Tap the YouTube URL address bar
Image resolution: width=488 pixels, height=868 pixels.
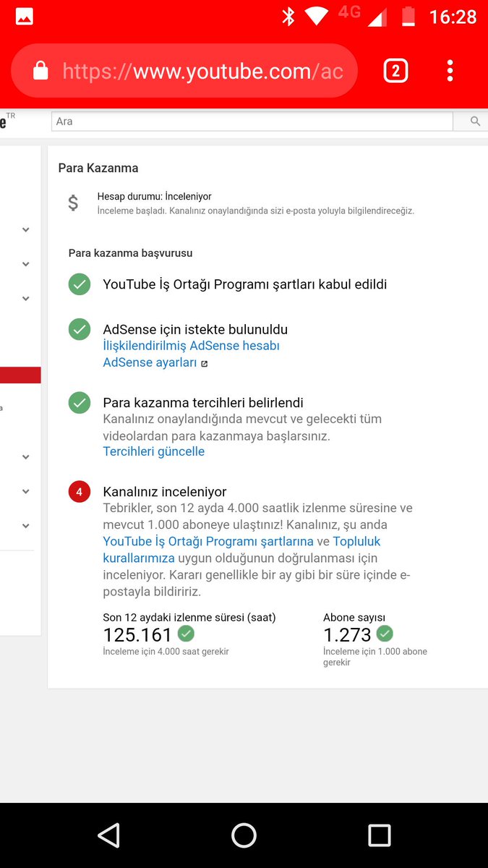point(184,71)
